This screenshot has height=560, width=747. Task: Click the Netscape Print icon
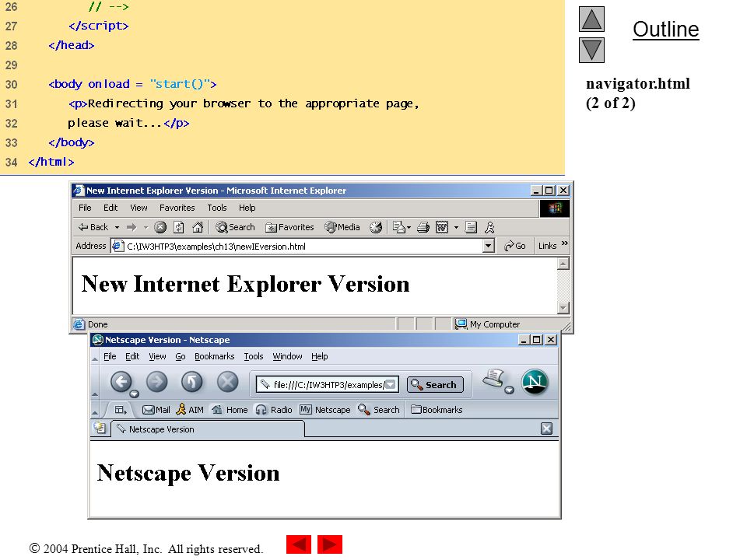click(493, 379)
